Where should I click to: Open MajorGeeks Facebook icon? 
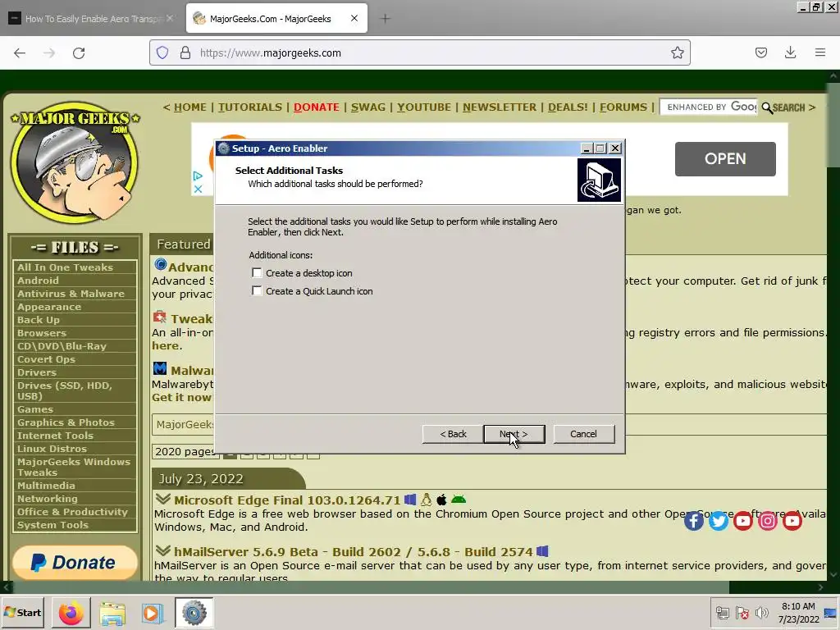694,521
